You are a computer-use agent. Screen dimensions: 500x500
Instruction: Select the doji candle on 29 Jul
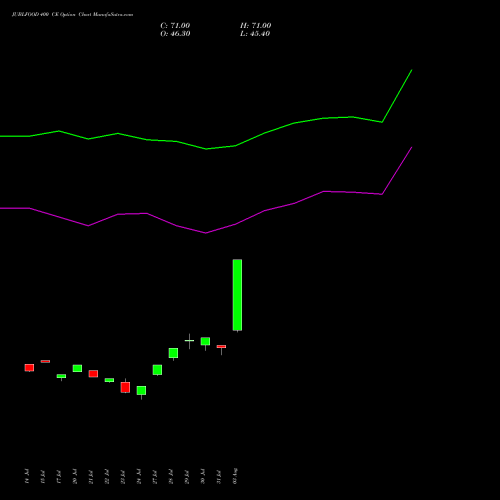[x=189, y=341]
